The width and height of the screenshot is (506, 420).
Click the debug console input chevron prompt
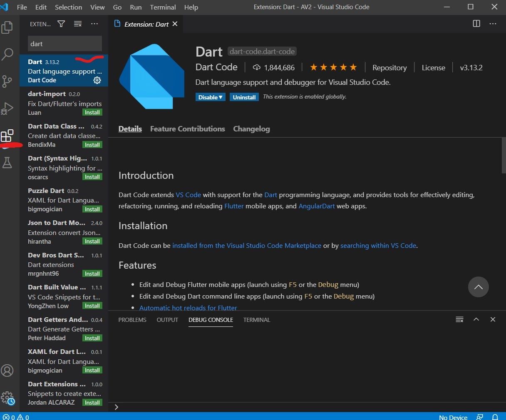(x=117, y=407)
